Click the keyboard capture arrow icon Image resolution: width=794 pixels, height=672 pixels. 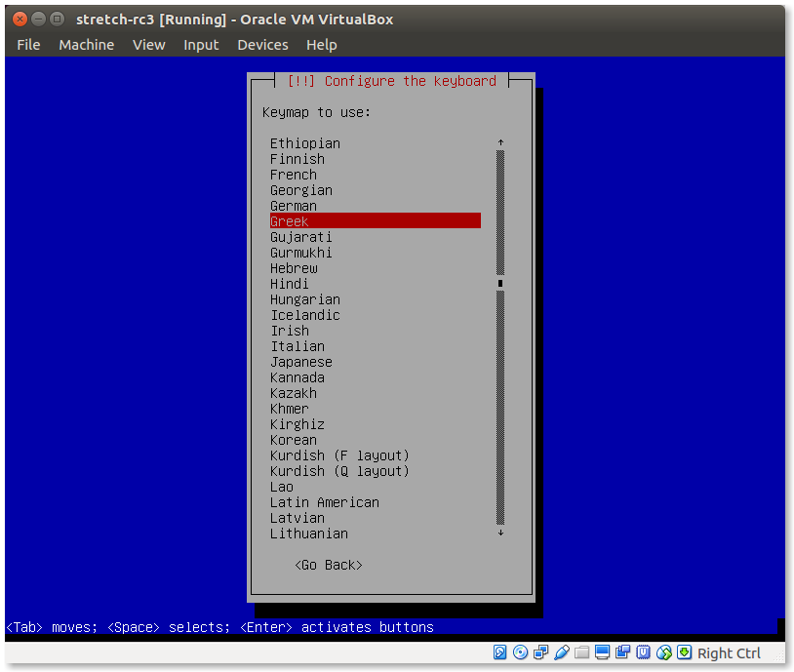click(684, 652)
